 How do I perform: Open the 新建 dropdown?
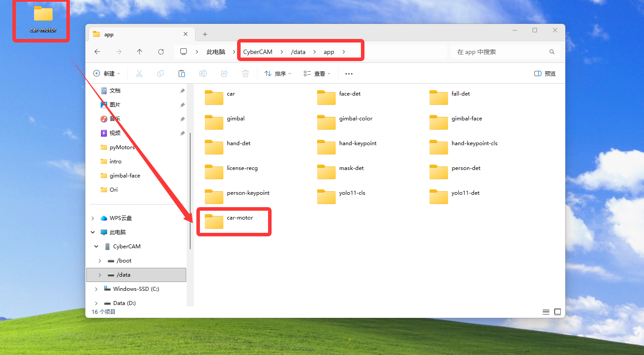point(107,73)
